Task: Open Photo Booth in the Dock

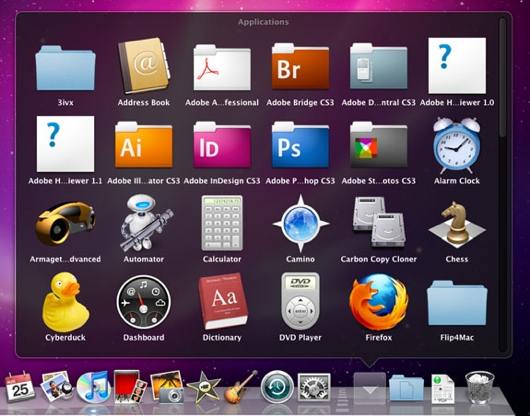Action: (130, 387)
